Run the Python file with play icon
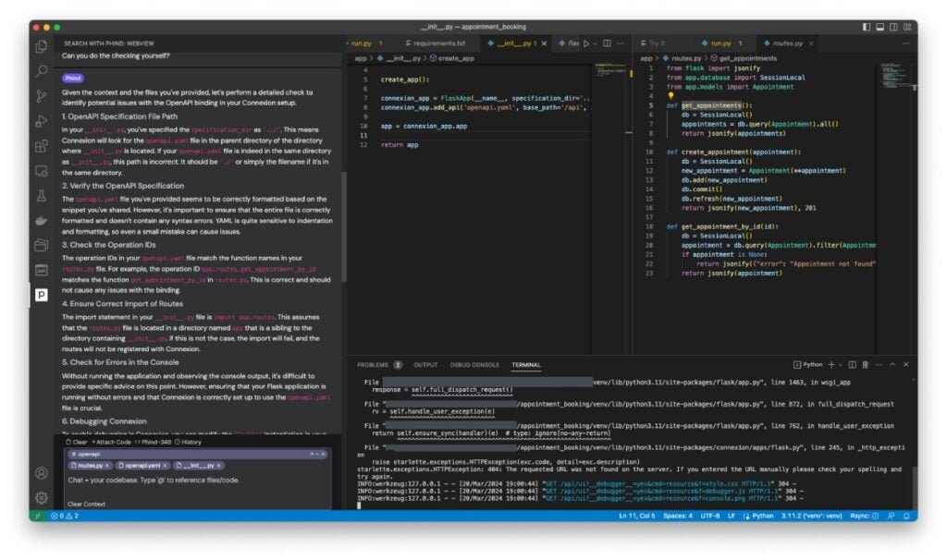The image size is (947, 560). [x=585, y=43]
